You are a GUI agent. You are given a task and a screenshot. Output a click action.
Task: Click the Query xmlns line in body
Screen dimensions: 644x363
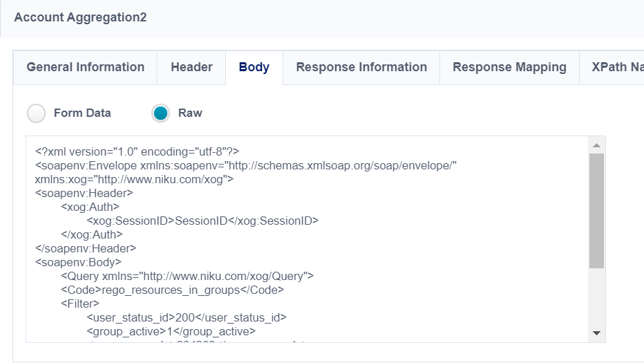(x=187, y=276)
